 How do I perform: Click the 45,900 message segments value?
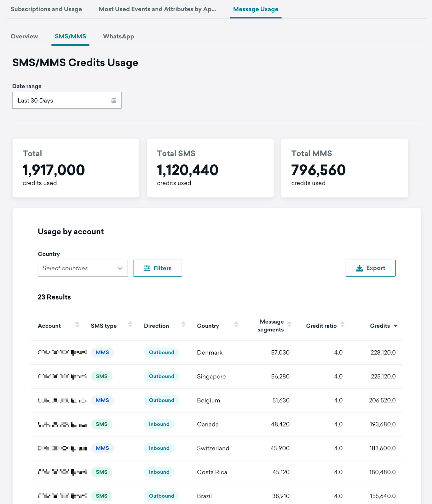coord(280,448)
